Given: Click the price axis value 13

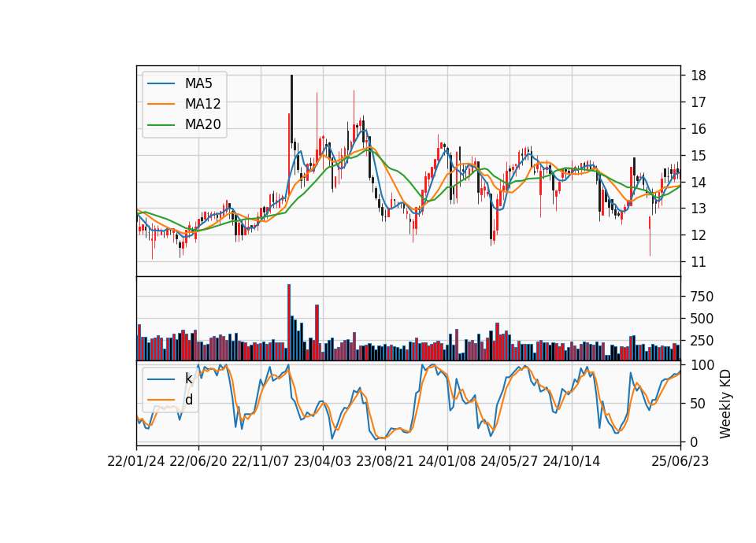Looking at the screenshot, I should point(699,209).
